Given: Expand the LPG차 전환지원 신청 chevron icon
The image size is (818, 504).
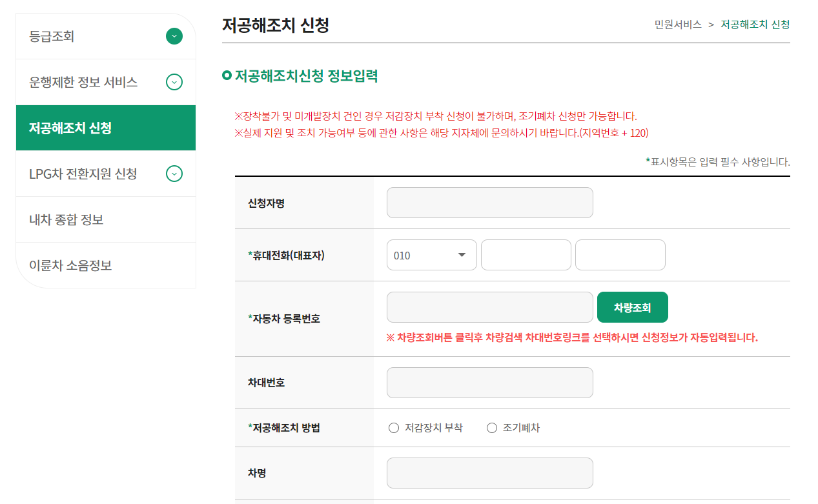Looking at the screenshot, I should tap(174, 174).
